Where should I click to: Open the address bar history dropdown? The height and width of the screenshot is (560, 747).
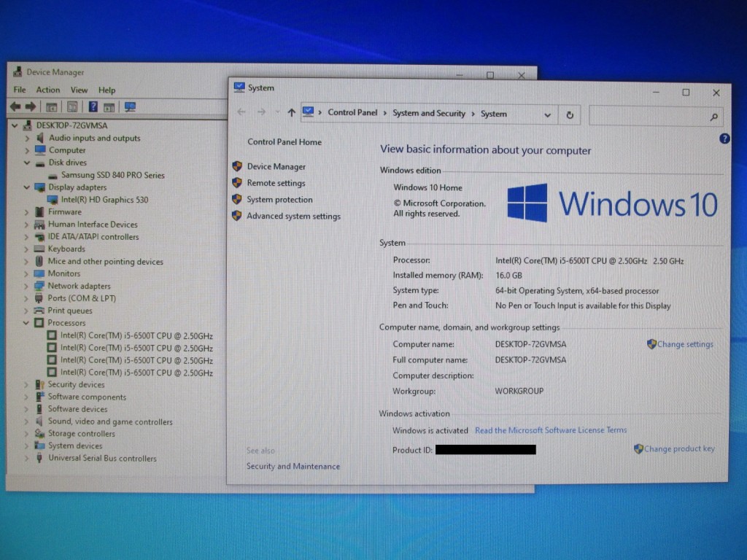pyautogui.click(x=547, y=115)
